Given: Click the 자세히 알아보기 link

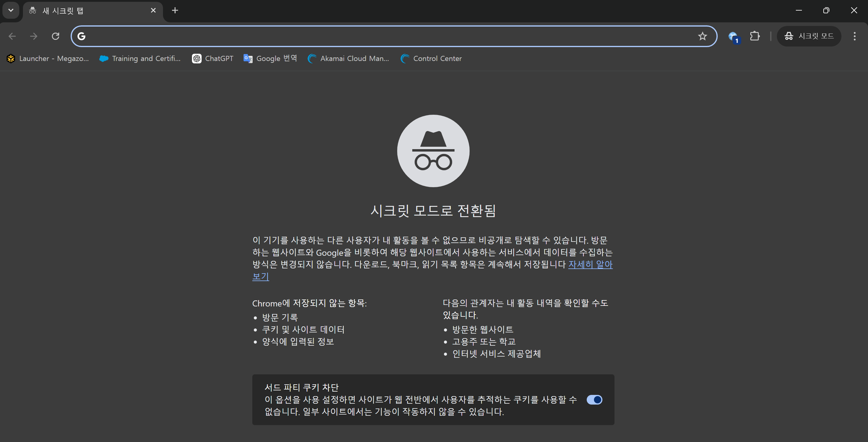Looking at the screenshot, I should tap(590, 264).
